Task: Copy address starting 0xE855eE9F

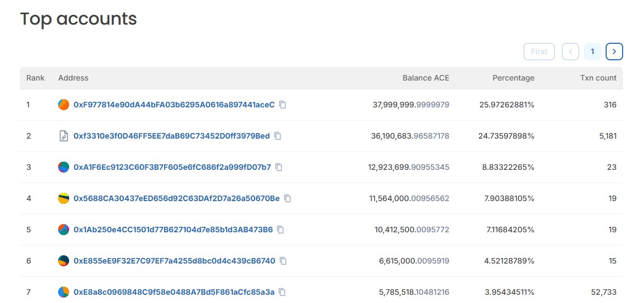Action: point(283,261)
